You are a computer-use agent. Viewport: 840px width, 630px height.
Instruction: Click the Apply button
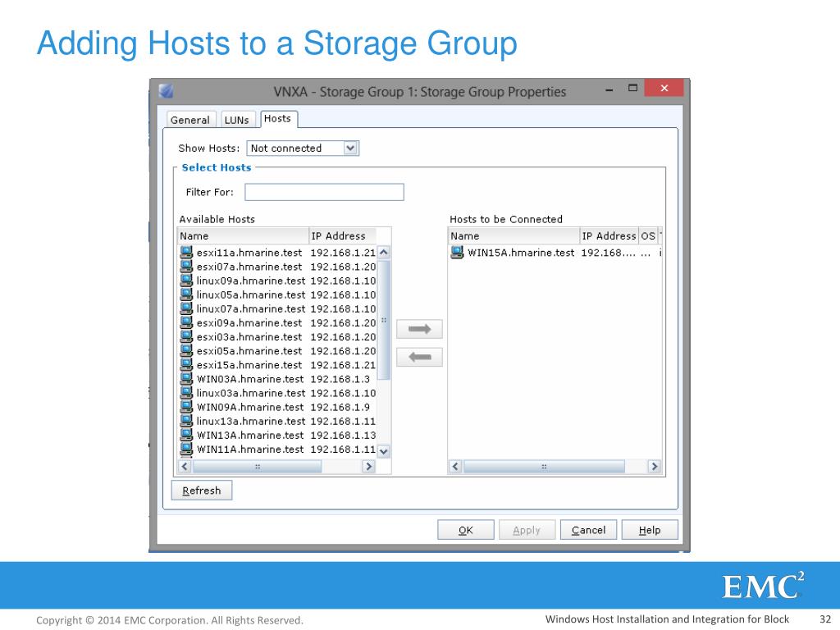pyautogui.click(x=527, y=530)
